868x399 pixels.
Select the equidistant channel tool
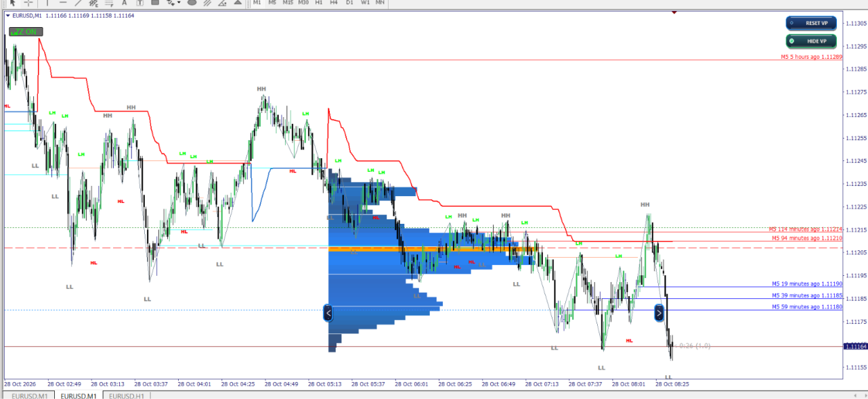coord(94,3)
